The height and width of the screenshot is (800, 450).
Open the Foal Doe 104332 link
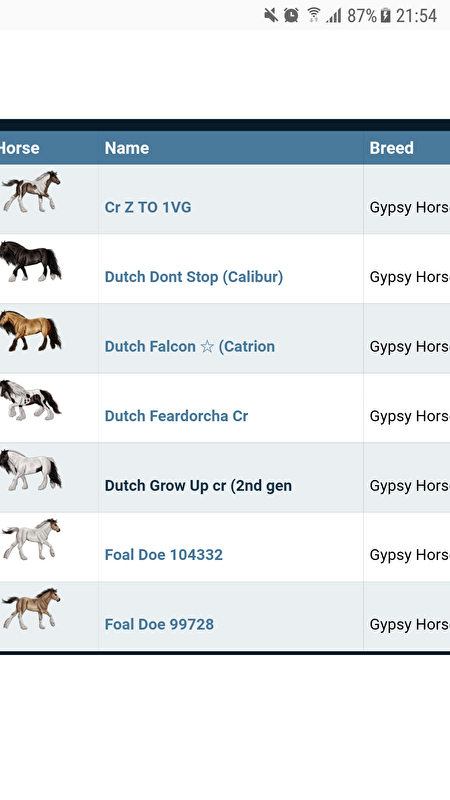click(164, 555)
